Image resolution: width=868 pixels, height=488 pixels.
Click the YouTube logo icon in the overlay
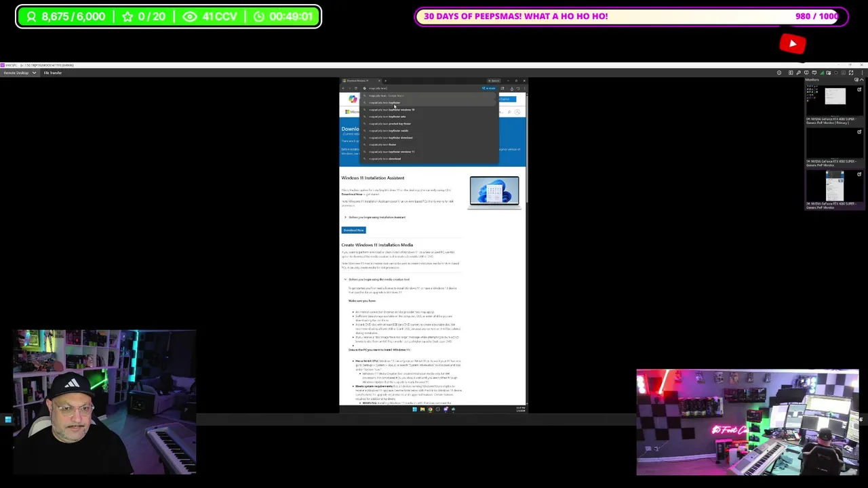[793, 44]
